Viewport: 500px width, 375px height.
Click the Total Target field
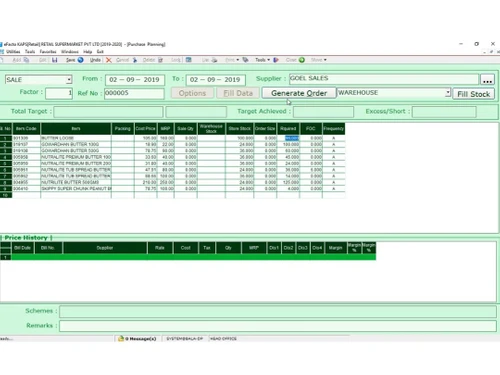pyautogui.click(x=108, y=112)
